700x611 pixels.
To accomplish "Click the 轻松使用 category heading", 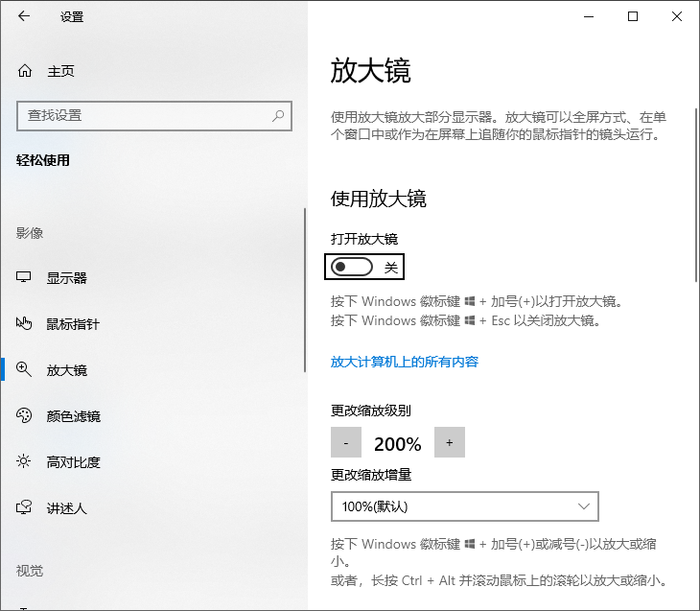I will click(x=43, y=160).
